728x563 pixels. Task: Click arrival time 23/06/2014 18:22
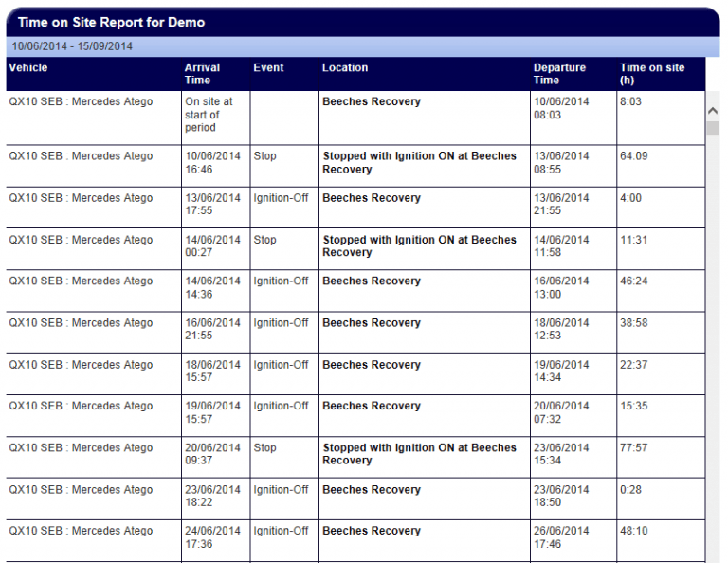(x=212, y=496)
